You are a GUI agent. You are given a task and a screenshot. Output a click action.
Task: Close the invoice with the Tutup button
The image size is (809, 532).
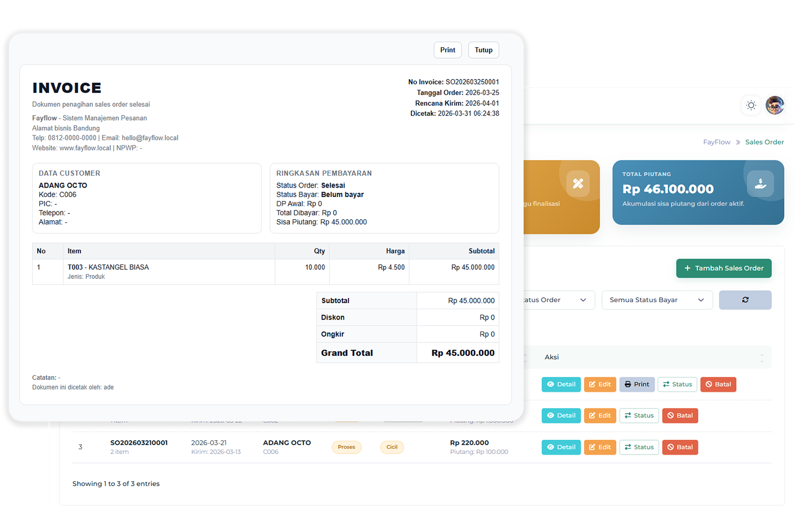[x=483, y=50]
